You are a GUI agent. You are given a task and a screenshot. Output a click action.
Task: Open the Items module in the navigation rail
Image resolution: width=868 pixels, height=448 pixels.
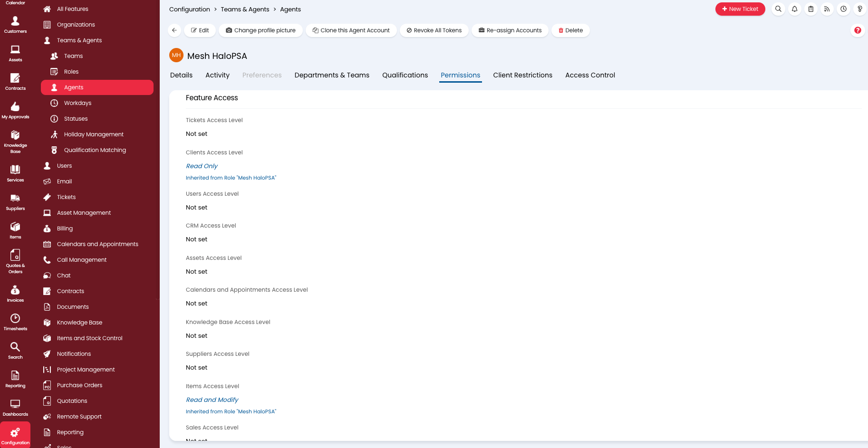tap(15, 230)
